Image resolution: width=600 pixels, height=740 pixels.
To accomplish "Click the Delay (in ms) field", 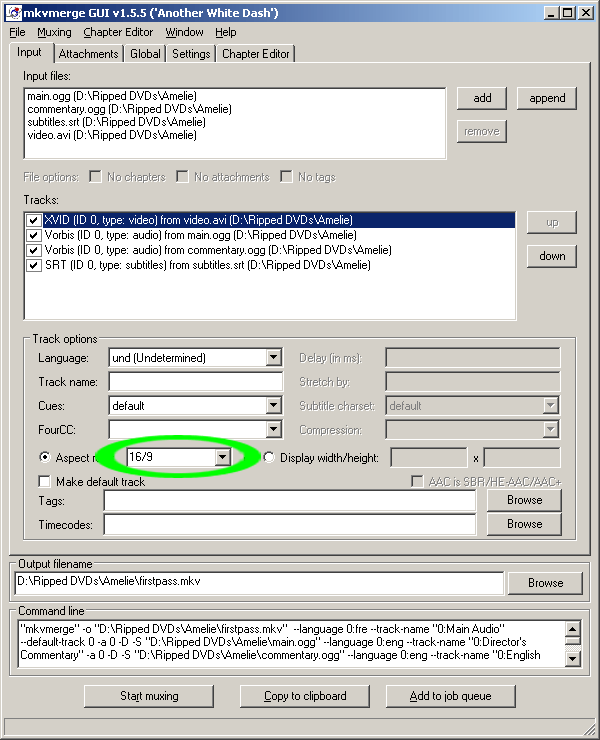I will pos(473,357).
